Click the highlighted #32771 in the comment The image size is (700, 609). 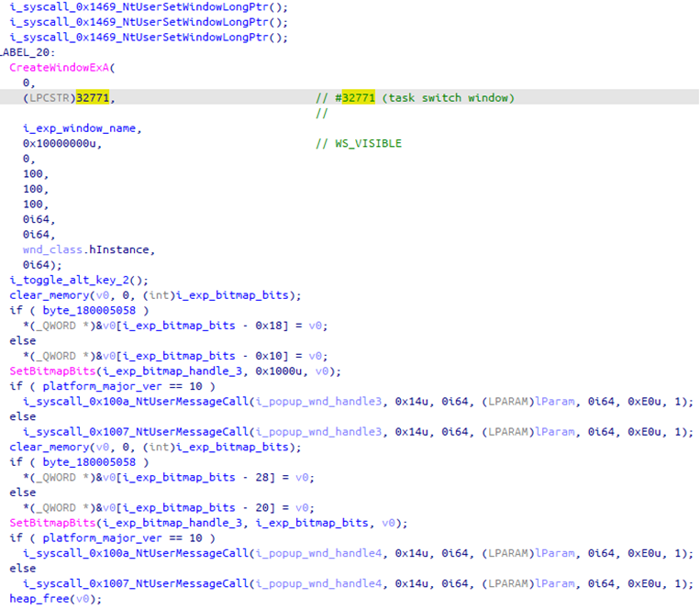coord(355,98)
